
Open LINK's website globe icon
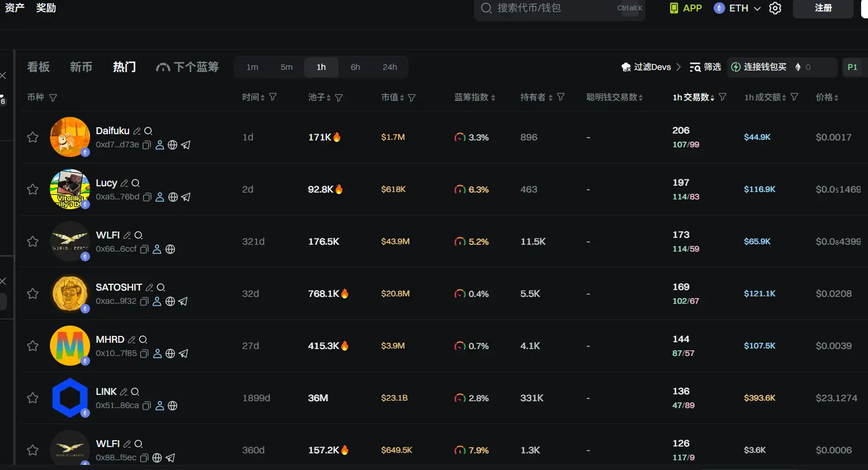pyautogui.click(x=173, y=406)
